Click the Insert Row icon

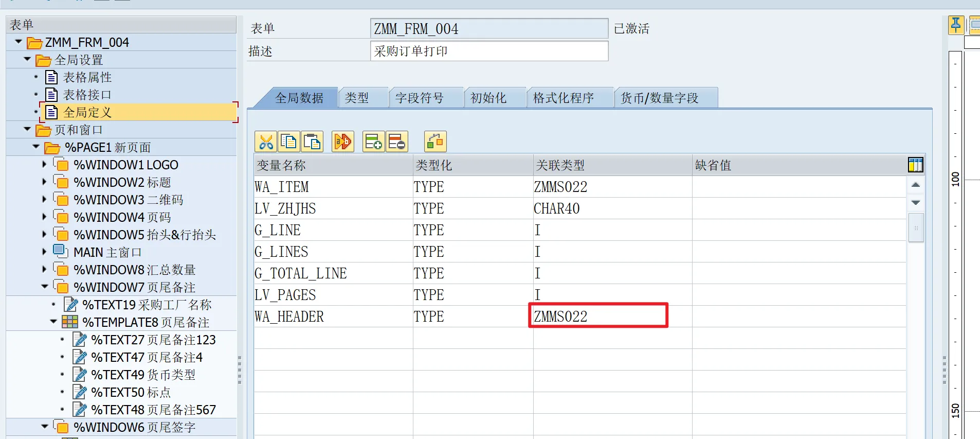[373, 142]
